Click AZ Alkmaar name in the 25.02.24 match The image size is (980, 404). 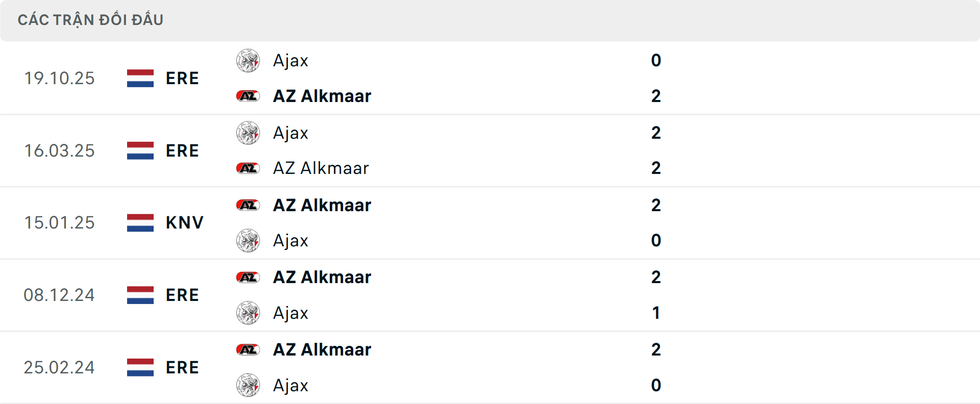pyautogui.click(x=322, y=349)
